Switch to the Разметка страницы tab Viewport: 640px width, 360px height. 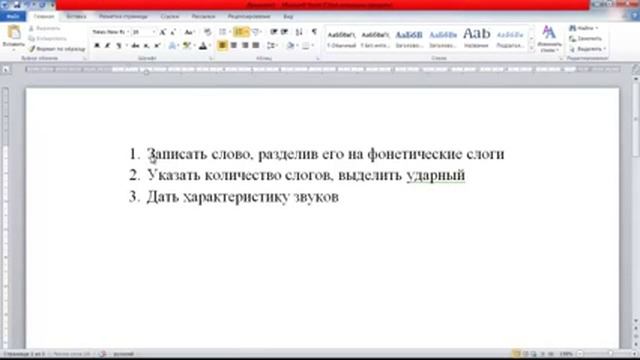point(123,16)
